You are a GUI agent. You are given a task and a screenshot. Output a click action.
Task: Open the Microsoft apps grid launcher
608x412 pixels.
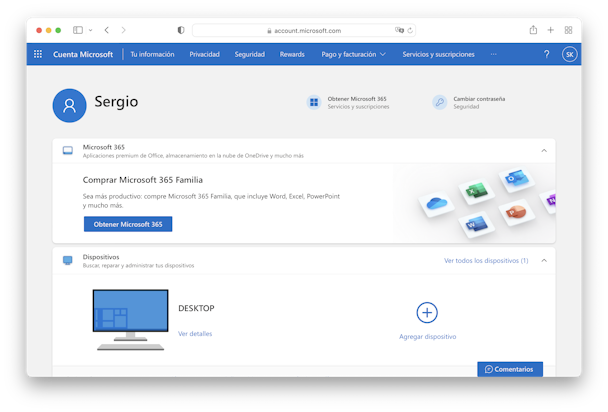38,54
